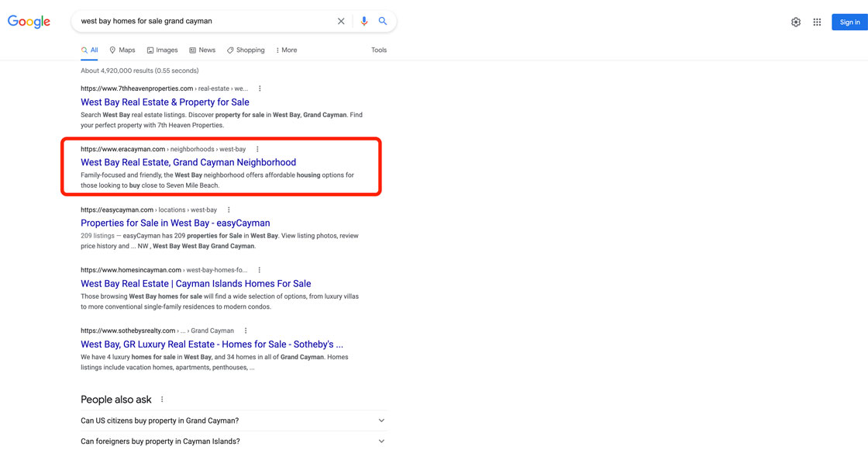The width and height of the screenshot is (868, 450).
Task: Click into the search query field
Action: point(205,21)
